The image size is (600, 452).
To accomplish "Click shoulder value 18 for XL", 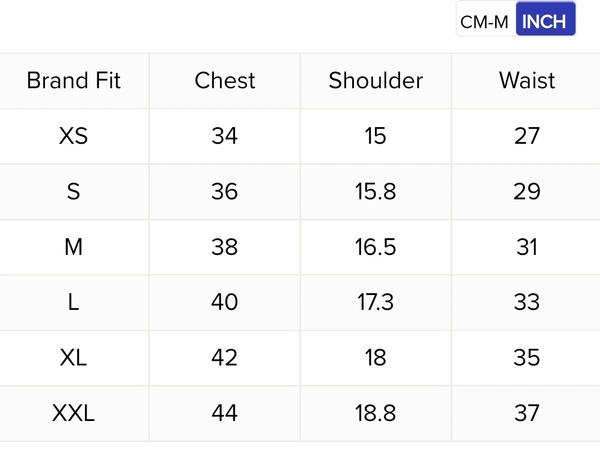I will [376, 358].
